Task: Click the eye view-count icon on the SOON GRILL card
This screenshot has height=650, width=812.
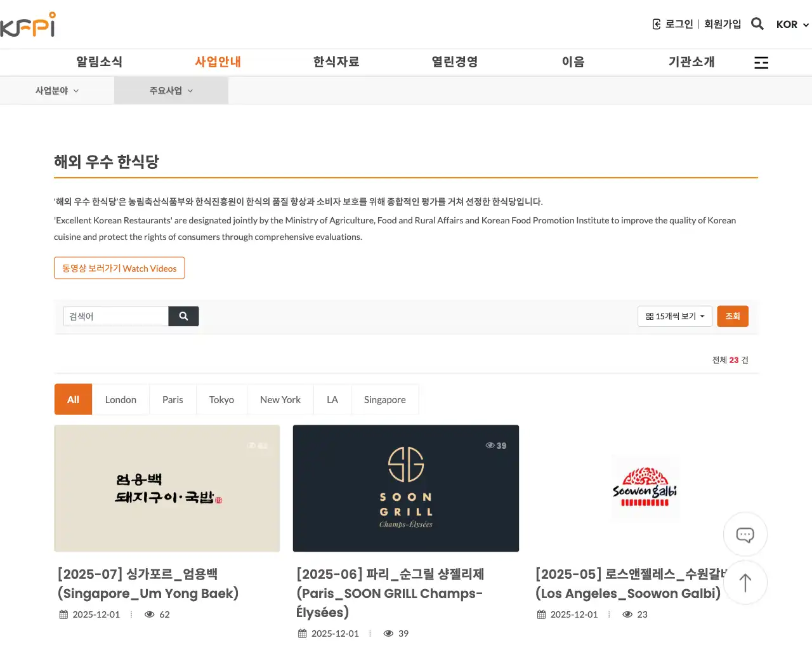Action: (x=488, y=445)
